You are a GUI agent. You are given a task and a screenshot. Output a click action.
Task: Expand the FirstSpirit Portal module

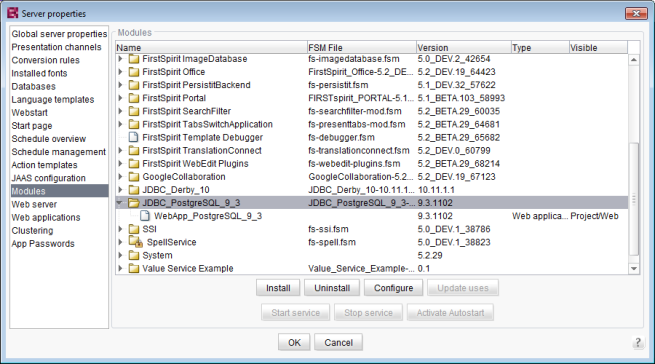[x=121, y=98]
